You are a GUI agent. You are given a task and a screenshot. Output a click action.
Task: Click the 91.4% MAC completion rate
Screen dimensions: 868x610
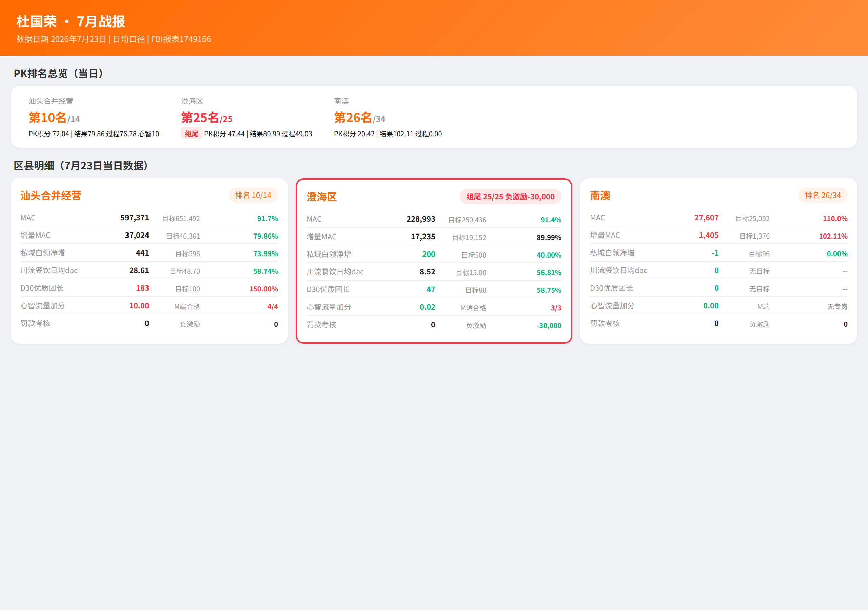pos(551,220)
